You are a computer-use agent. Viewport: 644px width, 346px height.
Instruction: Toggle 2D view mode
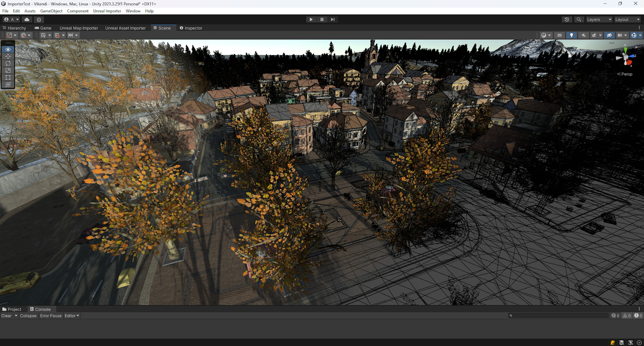pos(559,35)
